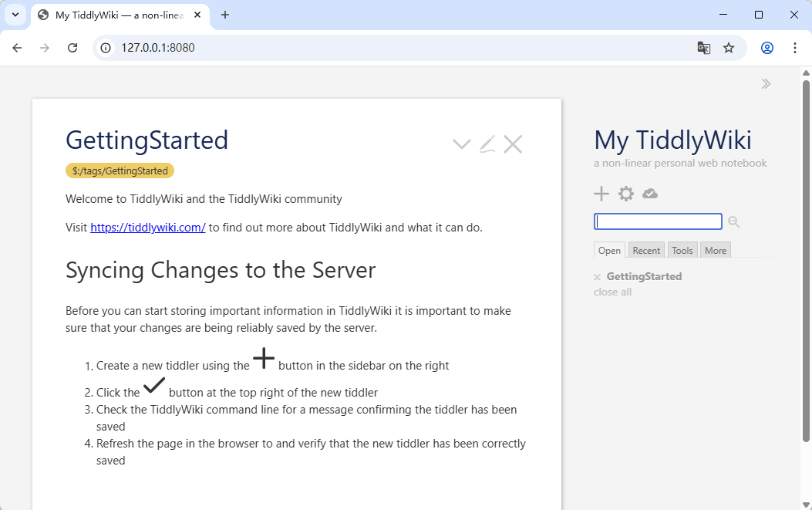
Task: Open Chrome three-dot menu
Action: click(x=795, y=48)
